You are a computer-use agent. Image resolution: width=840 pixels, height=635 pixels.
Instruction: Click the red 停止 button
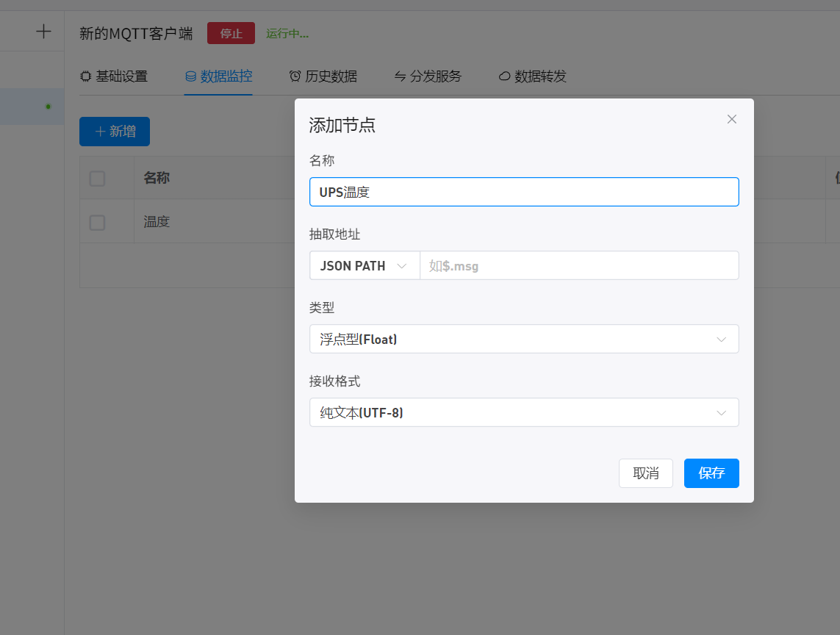(231, 34)
